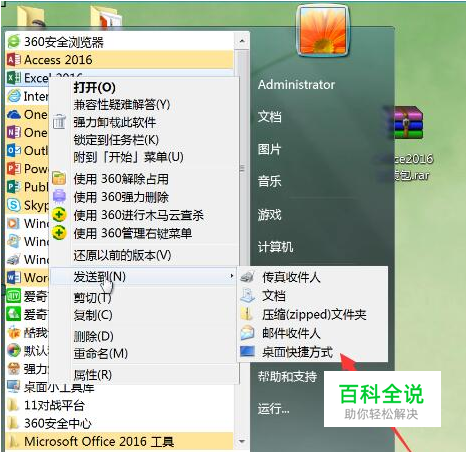
Task: Choose 使用 360进行木马云查杀
Action: (139, 215)
